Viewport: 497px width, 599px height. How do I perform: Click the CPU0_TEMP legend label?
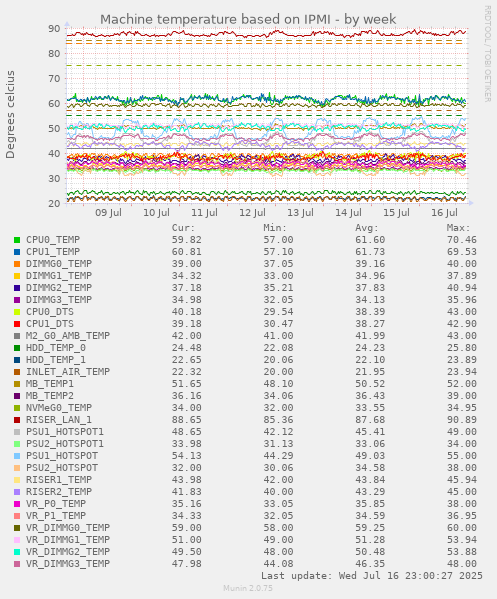(53, 240)
